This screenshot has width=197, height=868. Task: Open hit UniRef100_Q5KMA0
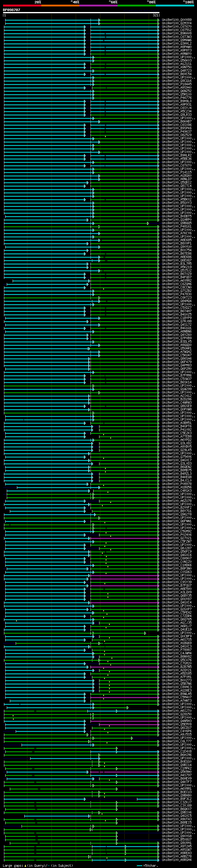point(177,772)
